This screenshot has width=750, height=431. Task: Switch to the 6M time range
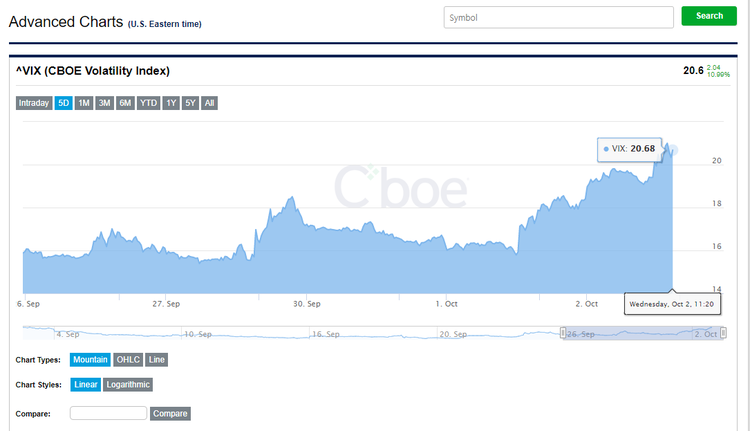125,103
